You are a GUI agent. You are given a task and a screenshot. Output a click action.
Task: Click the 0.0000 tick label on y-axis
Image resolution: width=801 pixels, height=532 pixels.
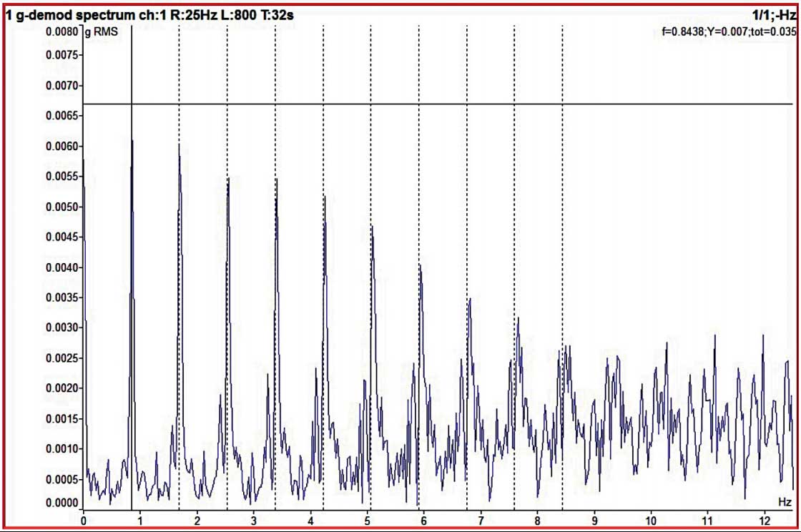coord(60,503)
